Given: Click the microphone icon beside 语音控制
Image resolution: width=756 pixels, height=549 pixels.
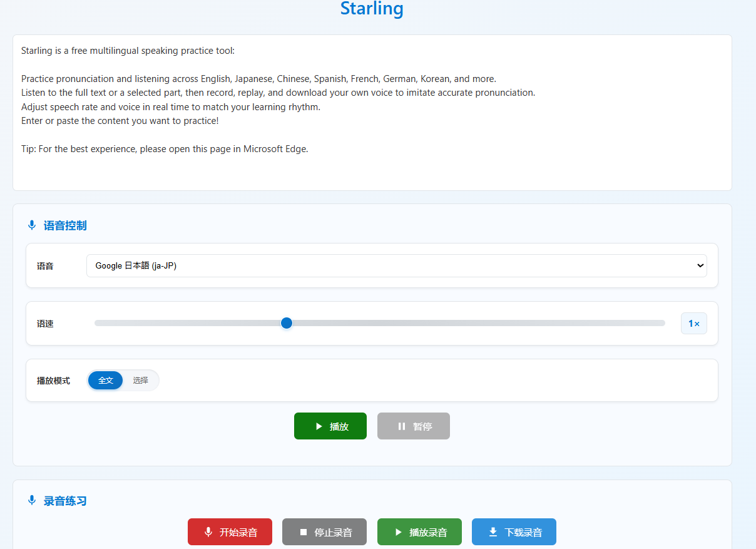Looking at the screenshot, I should click(32, 225).
